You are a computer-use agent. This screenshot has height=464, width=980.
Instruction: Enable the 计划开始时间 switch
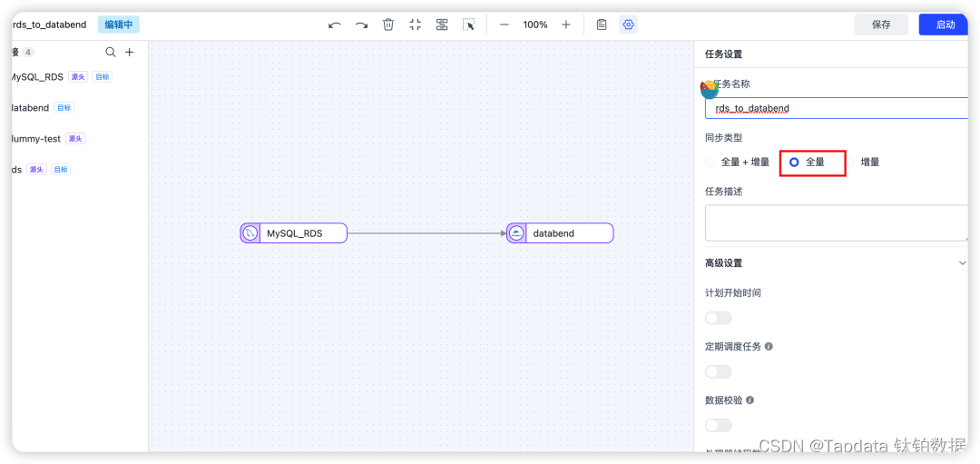718,319
